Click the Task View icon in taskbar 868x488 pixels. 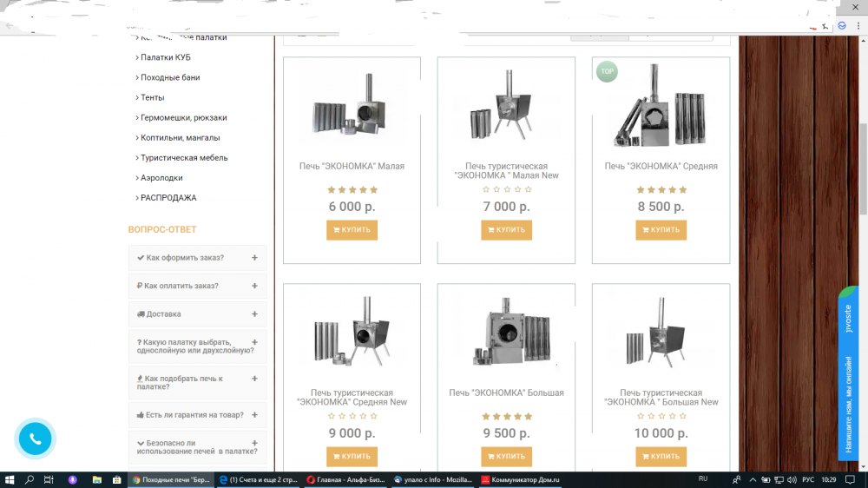coord(49,479)
